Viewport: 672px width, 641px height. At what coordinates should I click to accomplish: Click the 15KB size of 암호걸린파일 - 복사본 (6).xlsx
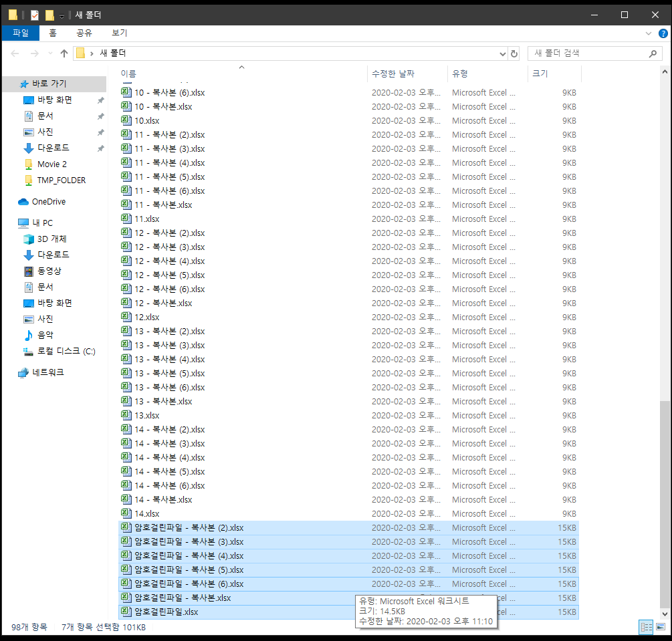point(566,584)
